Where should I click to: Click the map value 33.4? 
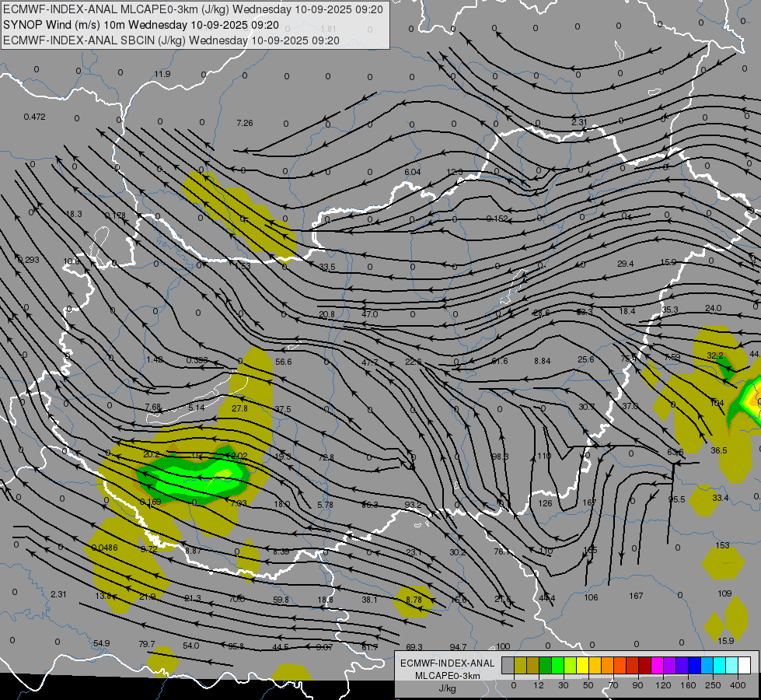[x=721, y=498]
